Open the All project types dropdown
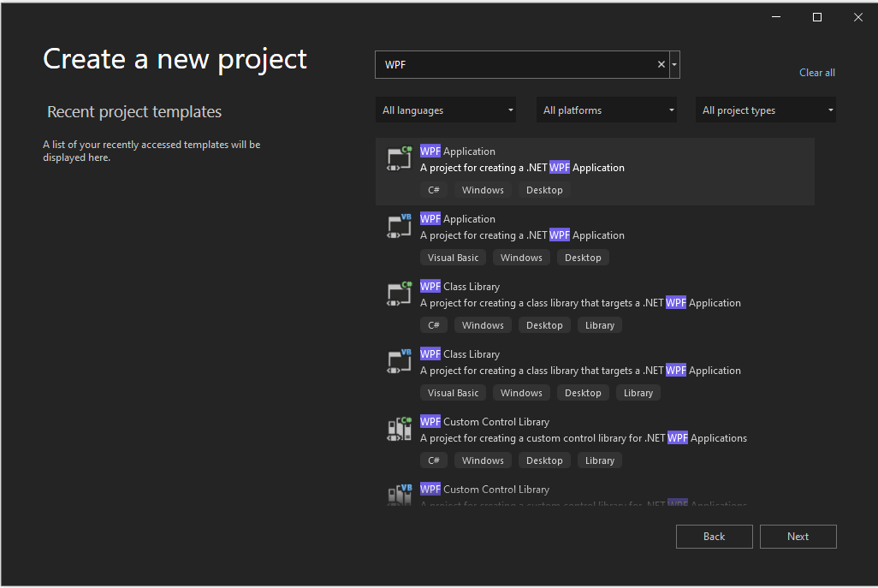878x588 pixels. [765, 110]
